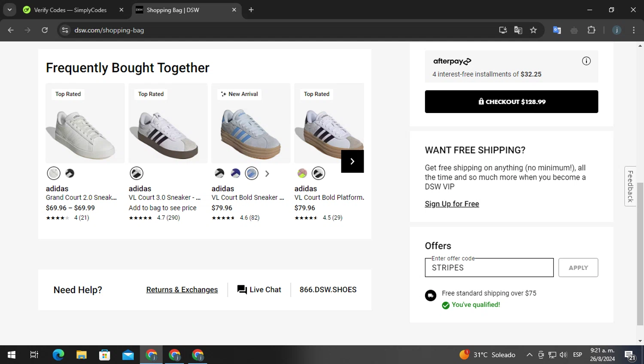Select black swatch for Grand Court 2.0

click(70, 173)
